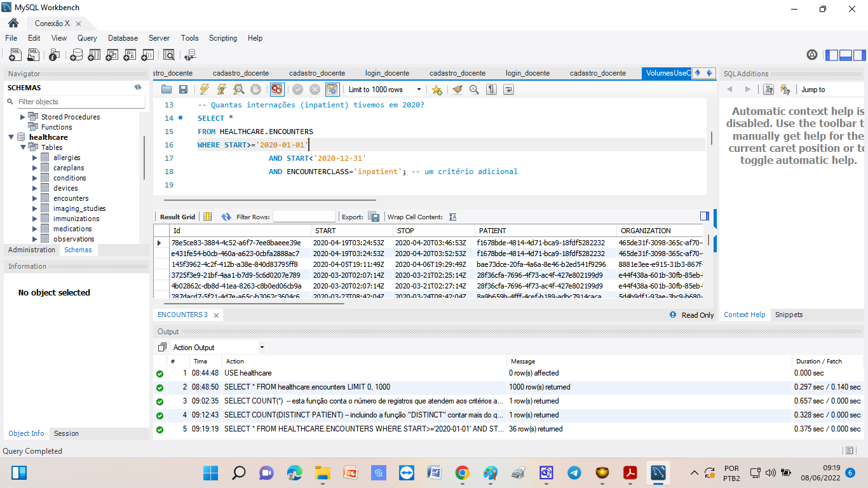Open the Scripting menu
This screenshot has width=868, height=488.
coord(223,38)
